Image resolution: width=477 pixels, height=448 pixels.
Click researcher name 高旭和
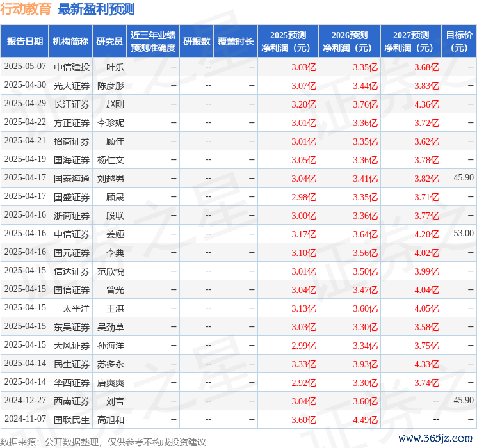point(111,420)
